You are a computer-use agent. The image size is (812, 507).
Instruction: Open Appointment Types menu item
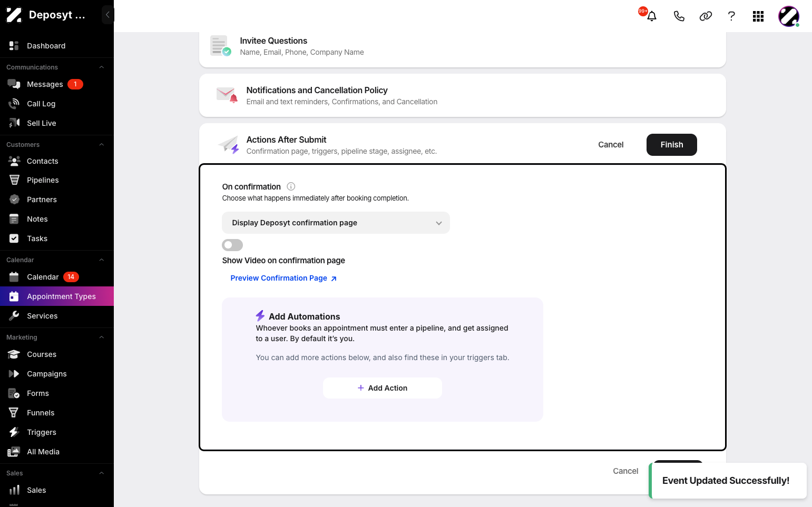pos(57,296)
